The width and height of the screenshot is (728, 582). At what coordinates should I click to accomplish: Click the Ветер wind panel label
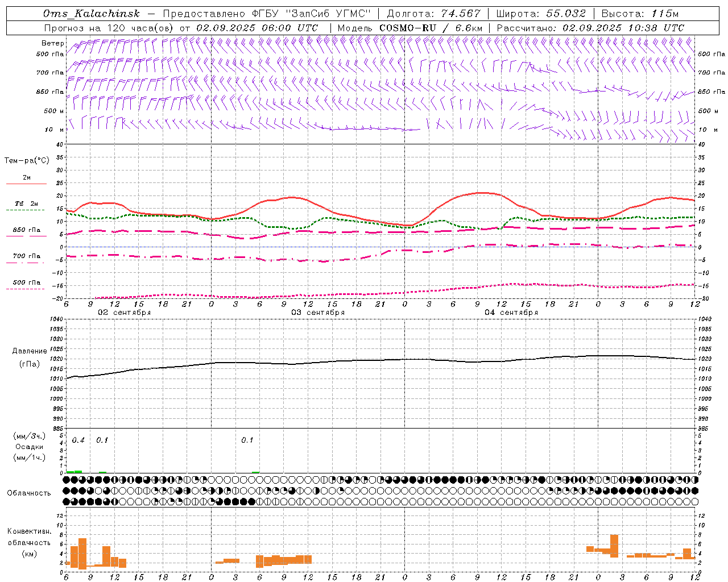tap(52, 43)
